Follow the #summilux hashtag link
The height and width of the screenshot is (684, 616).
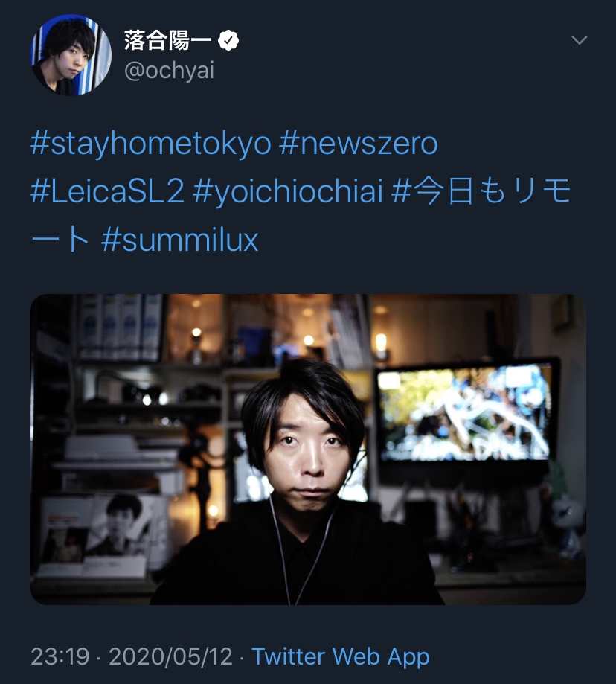[x=179, y=240]
